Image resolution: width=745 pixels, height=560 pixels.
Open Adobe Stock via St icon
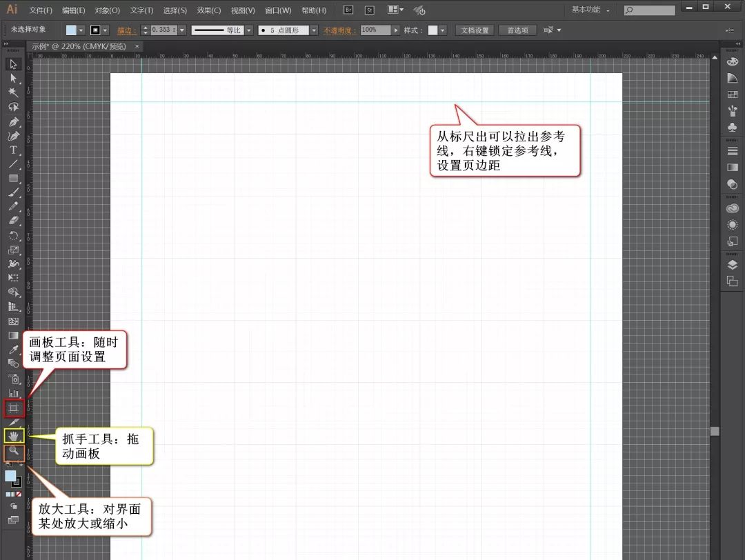(370, 10)
